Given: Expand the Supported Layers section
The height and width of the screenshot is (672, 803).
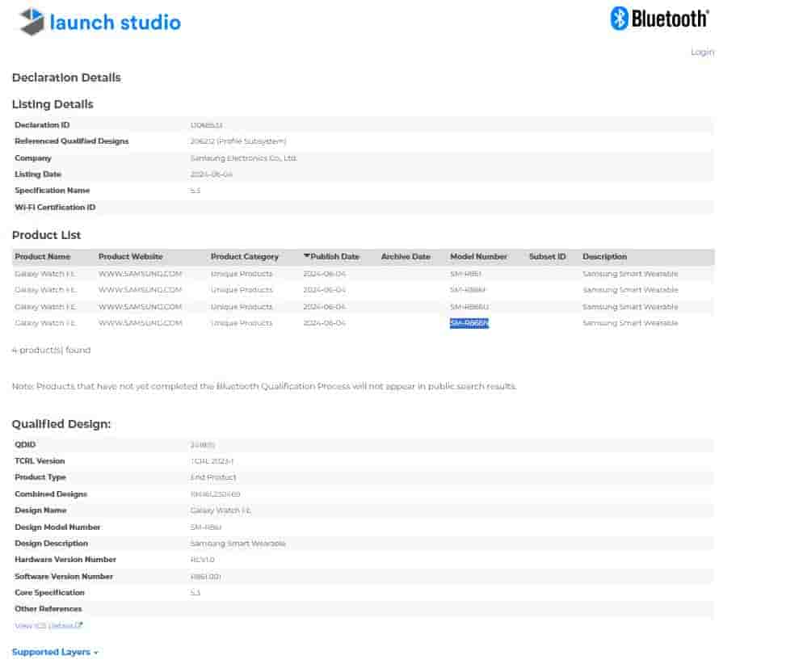Looking at the screenshot, I should (x=55, y=652).
